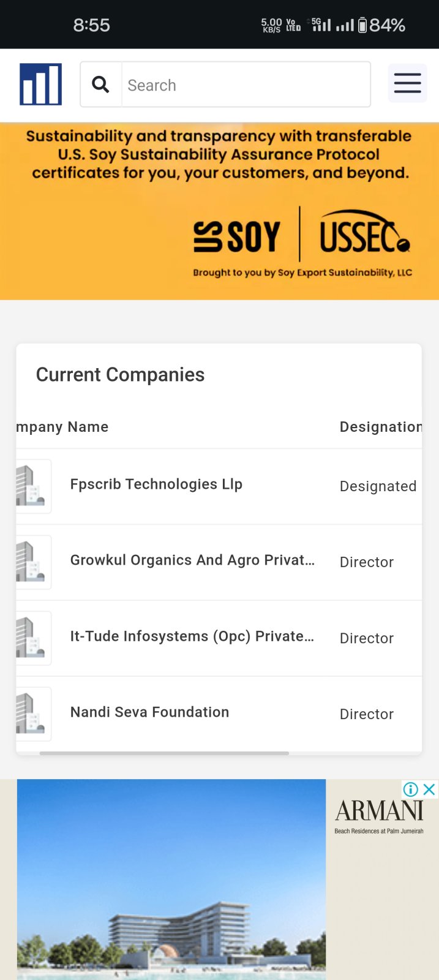This screenshot has width=439, height=980.
Task: Click the ad info icon
Action: pos(411,790)
